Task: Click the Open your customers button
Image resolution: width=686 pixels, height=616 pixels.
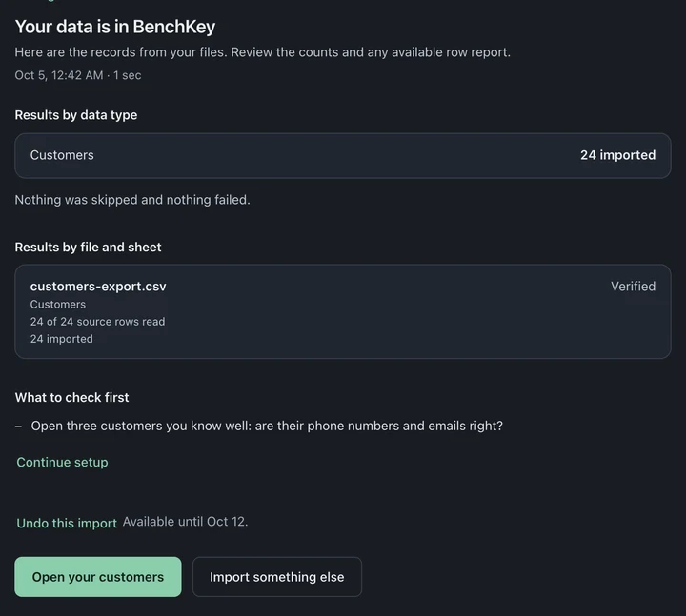Action: (x=98, y=577)
